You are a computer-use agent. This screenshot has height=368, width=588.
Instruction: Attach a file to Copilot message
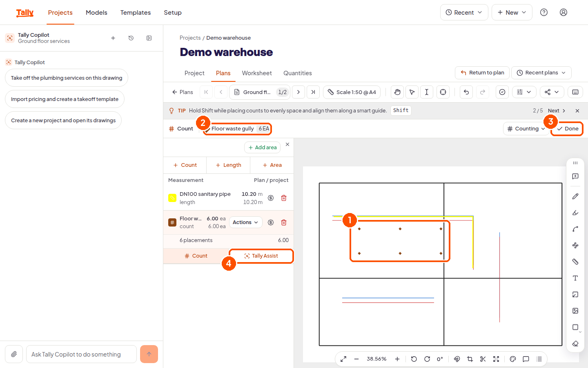click(14, 354)
